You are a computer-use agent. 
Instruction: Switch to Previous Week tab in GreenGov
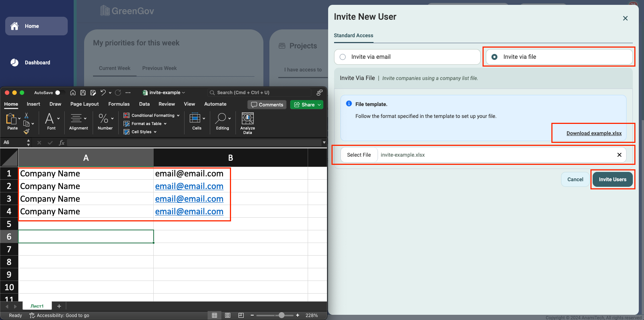click(x=160, y=68)
